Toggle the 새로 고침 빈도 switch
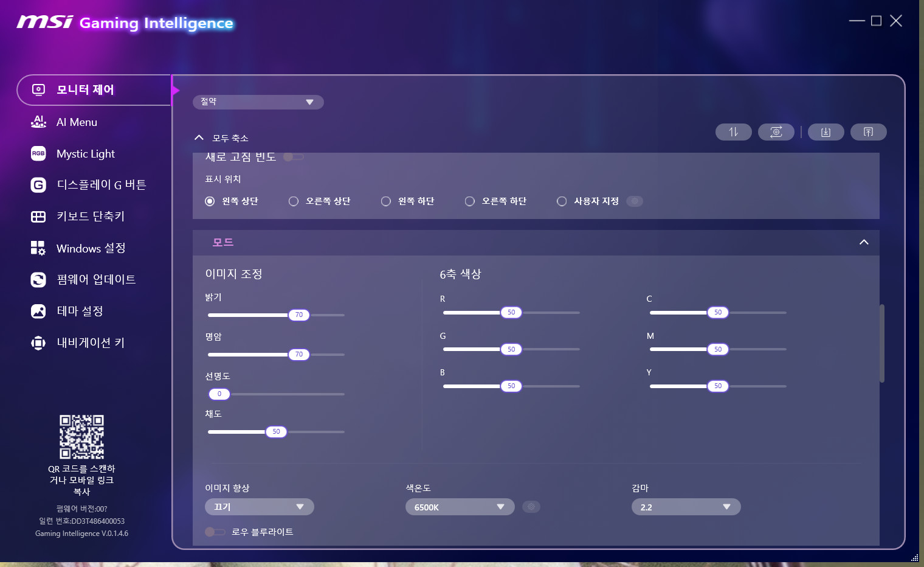924x567 pixels. pos(294,157)
